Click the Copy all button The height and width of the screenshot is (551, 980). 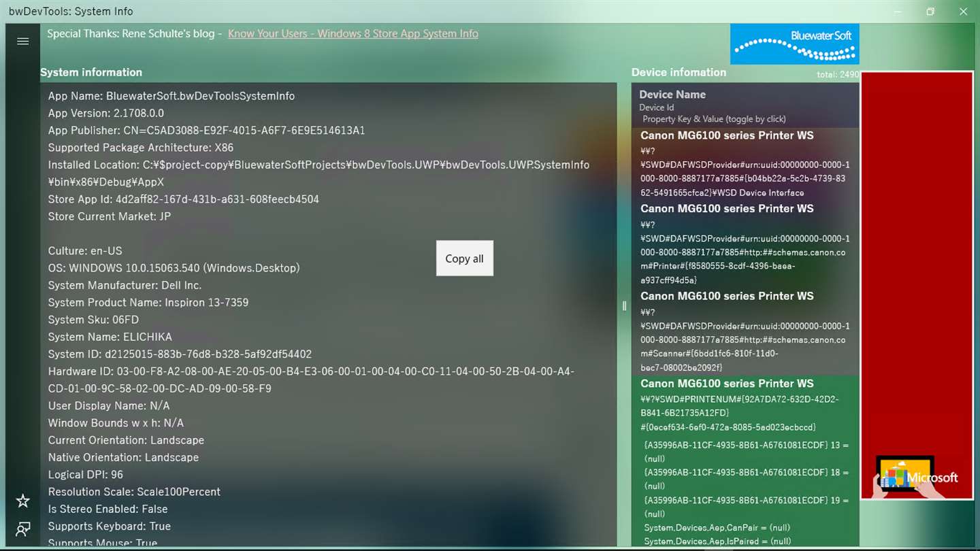click(464, 258)
